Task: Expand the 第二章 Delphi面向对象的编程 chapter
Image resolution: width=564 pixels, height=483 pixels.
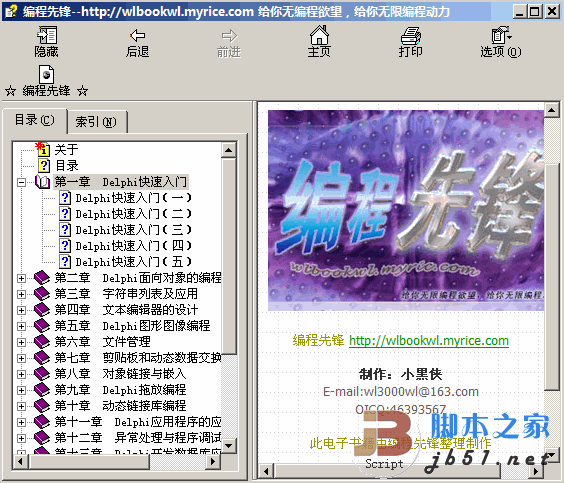Action: pos(21,278)
